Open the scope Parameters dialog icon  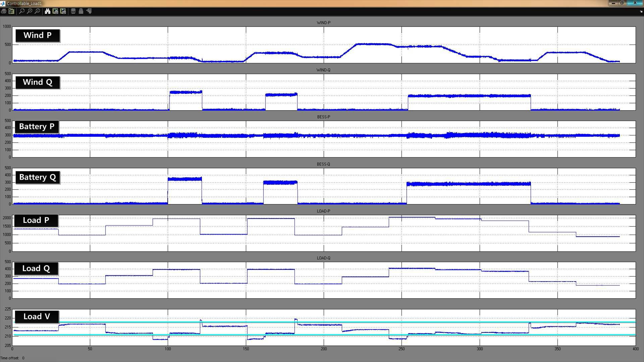11,11
